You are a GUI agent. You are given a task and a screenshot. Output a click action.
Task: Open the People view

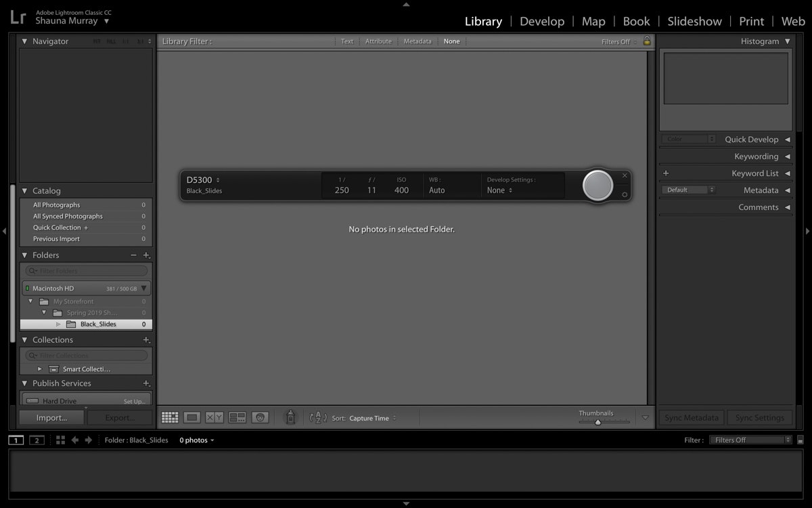click(x=260, y=417)
